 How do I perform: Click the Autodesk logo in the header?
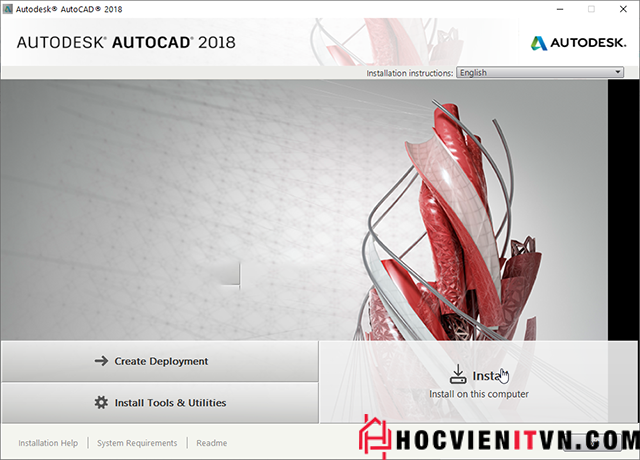coord(578,42)
